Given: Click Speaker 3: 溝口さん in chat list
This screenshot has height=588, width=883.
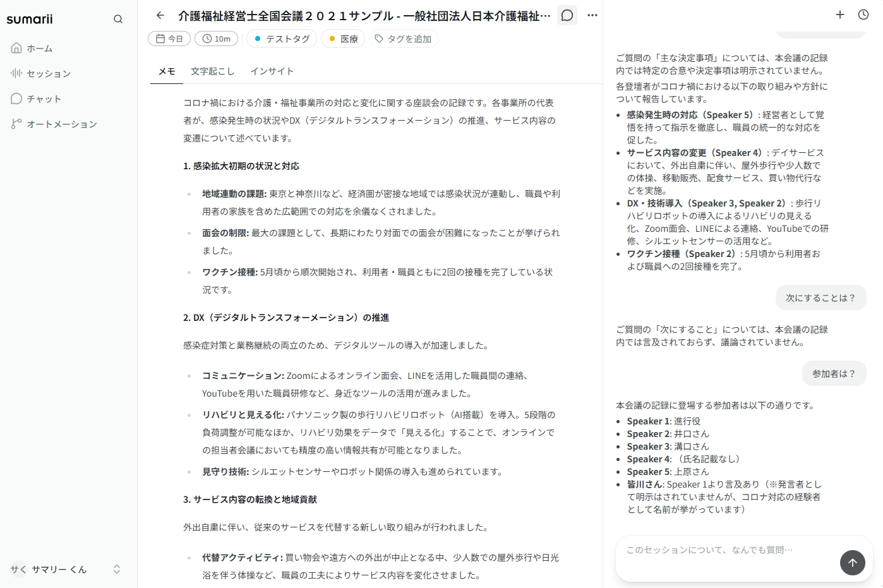Looking at the screenshot, I should tap(668, 447).
